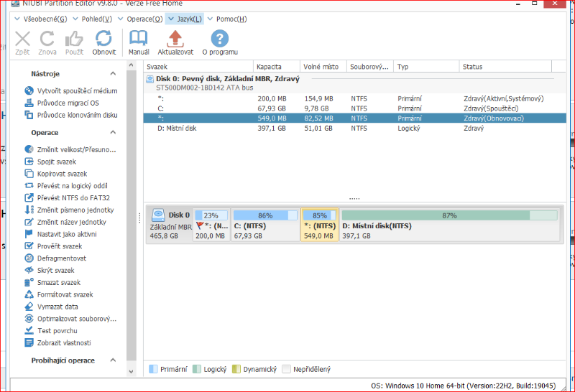This screenshot has height=392, width=575.
Task: Click the Defragmentovat icon
Action: (29, 258)
